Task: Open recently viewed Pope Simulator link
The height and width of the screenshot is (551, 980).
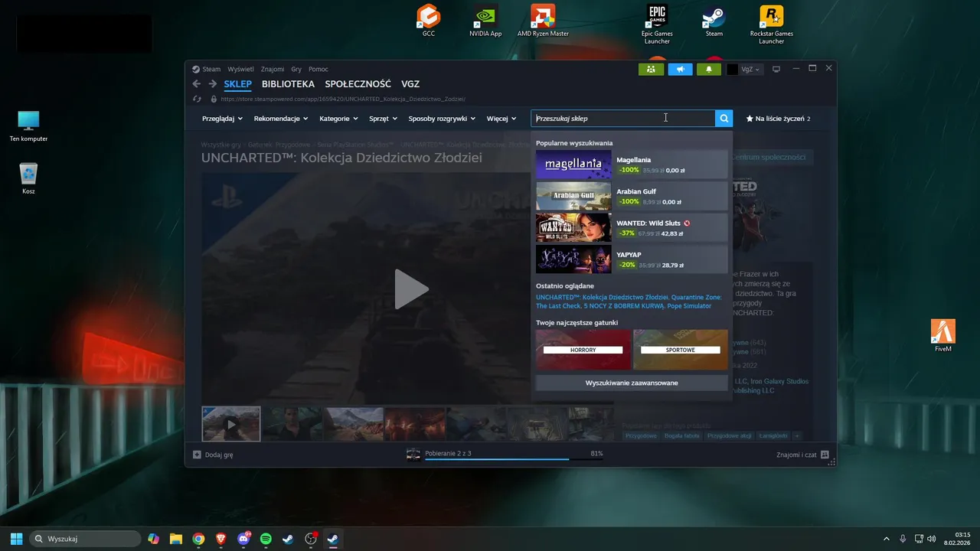Action: point(689,306)
